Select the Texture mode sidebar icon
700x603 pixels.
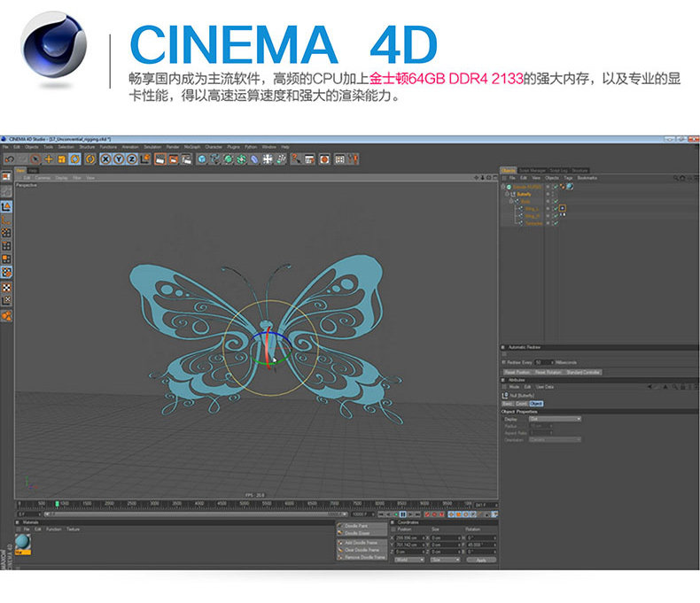[x=6, y=288]
